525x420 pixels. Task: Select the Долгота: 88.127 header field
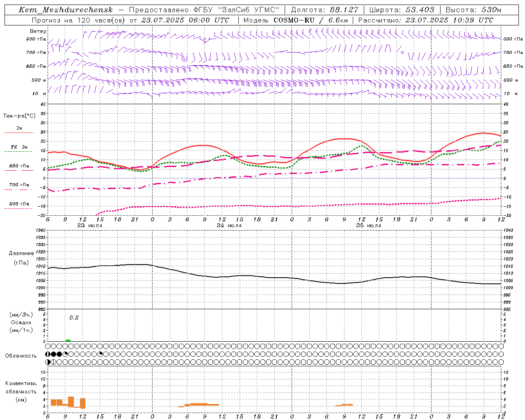(325, 10)
